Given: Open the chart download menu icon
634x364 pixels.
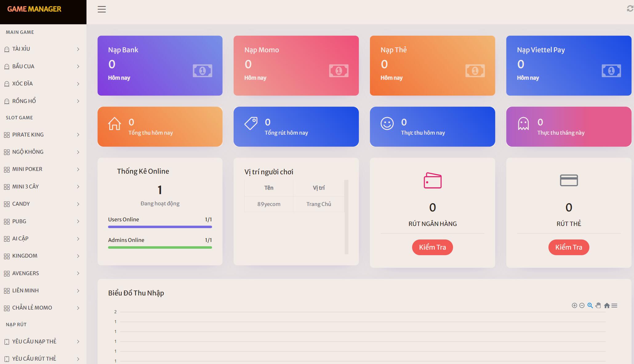Looking at the screenshot, I should click(614, 305).
